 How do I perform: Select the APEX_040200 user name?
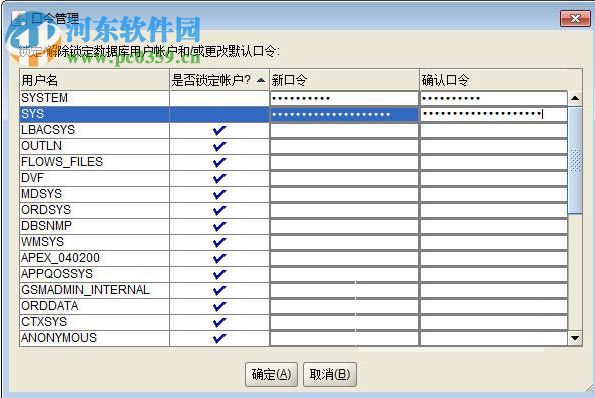pyautogui.click(x=61, y=258)
